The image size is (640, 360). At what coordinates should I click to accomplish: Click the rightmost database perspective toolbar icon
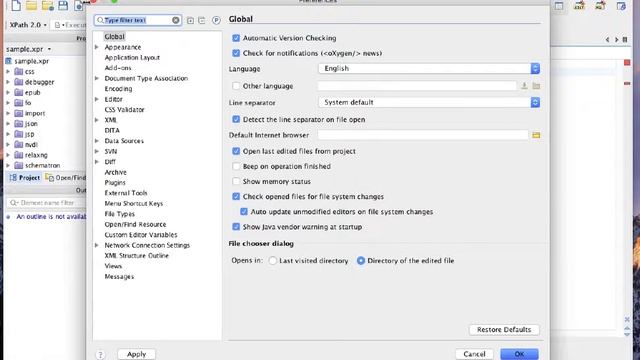pyautogui.click(x=621, y=6)
